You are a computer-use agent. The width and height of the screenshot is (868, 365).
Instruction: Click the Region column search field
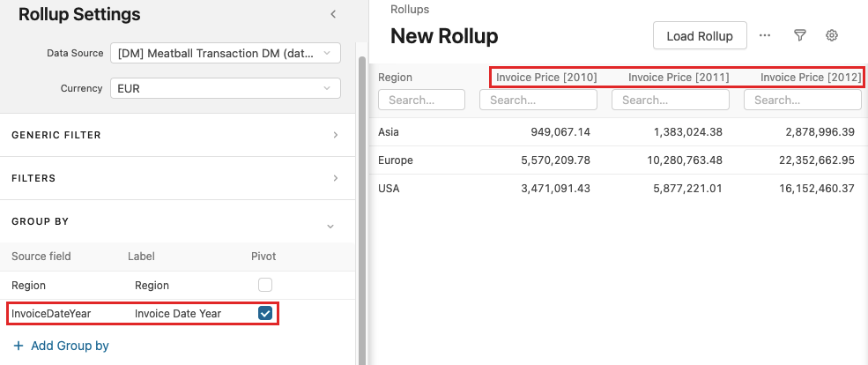point(421,100)
